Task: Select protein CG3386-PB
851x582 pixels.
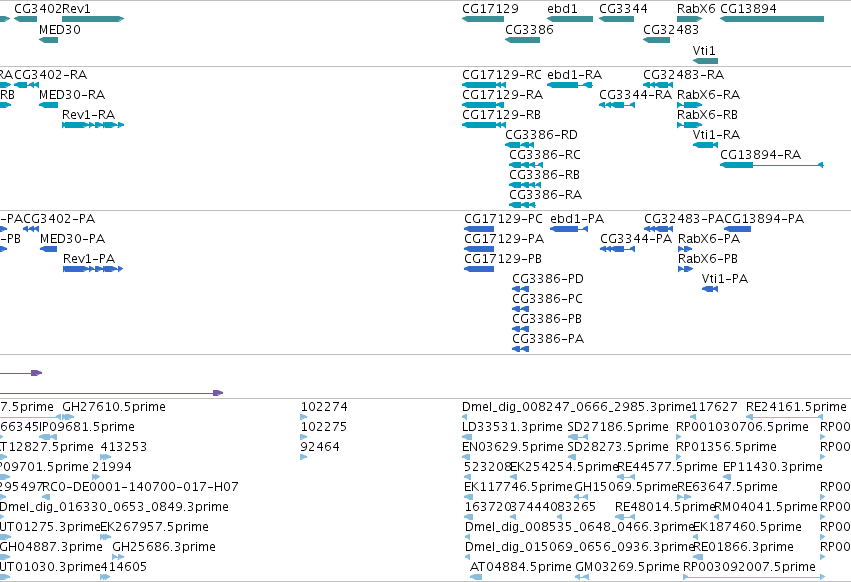Action: coord(547,319)
